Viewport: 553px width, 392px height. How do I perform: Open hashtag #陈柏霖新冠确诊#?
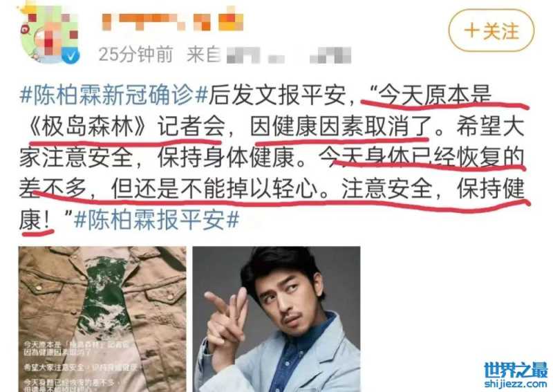click(113, 95)
